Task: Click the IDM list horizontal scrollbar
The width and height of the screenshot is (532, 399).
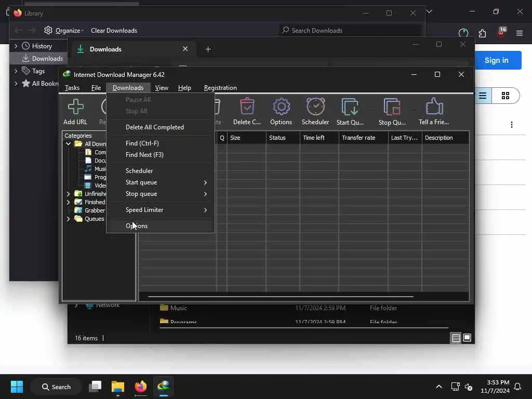Action: pyautogui.click(x=281, y=297)
